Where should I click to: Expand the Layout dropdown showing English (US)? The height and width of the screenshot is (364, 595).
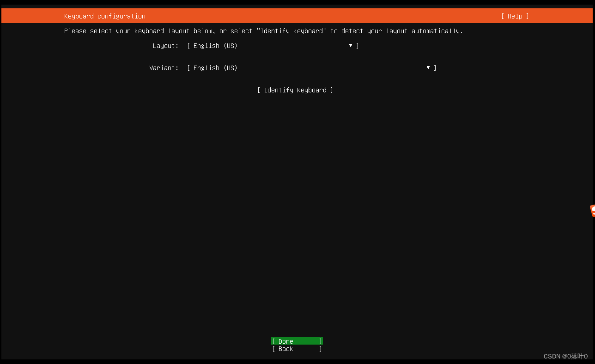pyautogui.click(x=273, y=46)
